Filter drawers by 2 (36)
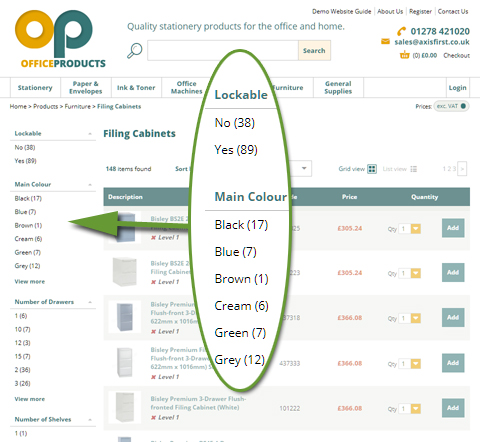This screenshot has width=480, height=442. click(22, 370)
